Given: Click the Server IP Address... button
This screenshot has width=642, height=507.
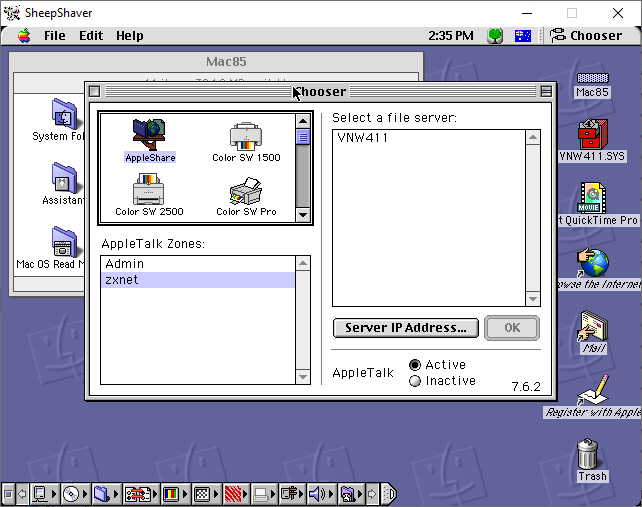Looking at the screenshot, I should click(x=406, y=328).
